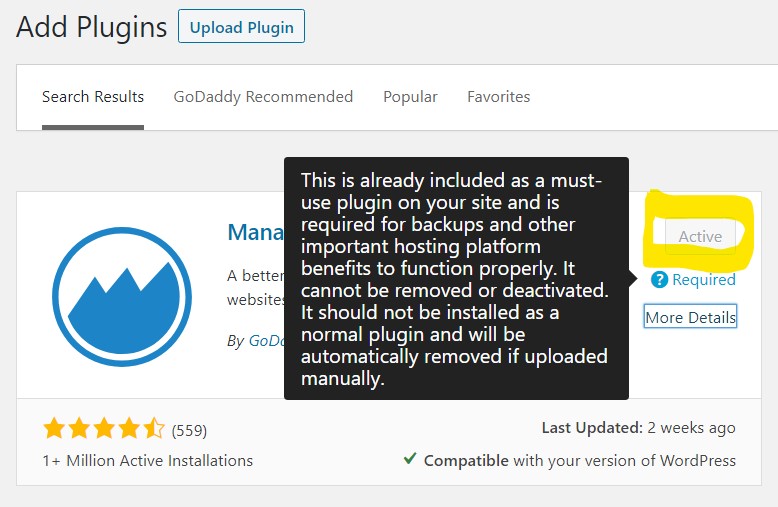Click the (559) ratings count
Screen dimensions: 778x507
189,431
